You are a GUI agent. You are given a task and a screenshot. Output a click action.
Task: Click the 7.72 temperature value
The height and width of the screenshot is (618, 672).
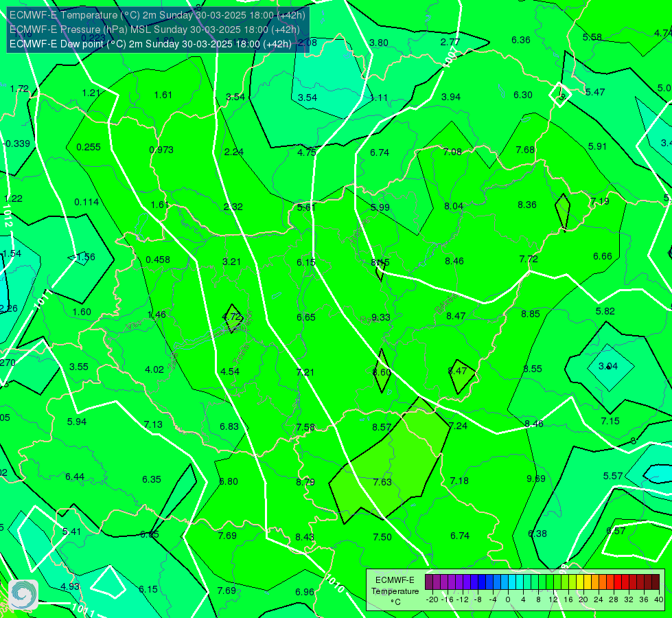click(x=529, y=259)
